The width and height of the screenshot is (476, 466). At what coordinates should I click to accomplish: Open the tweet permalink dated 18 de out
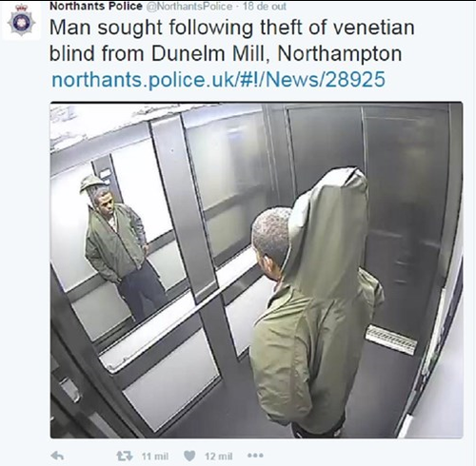pos(265,7)
